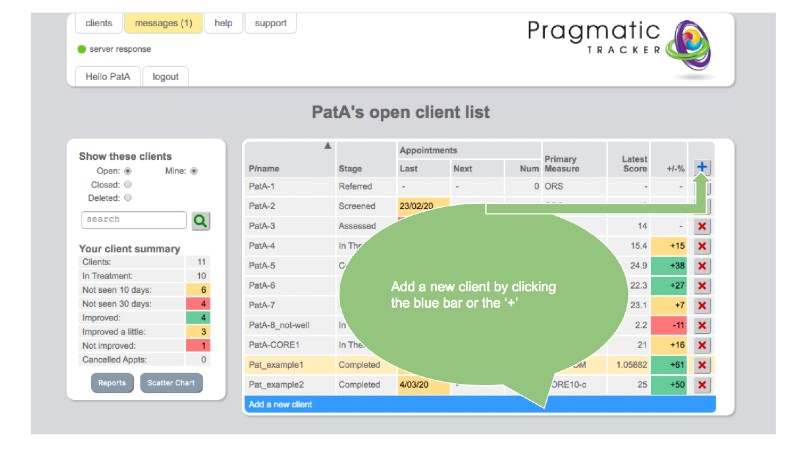
Task: Select the Open clients radio button
Action: (x=128, y=171)
